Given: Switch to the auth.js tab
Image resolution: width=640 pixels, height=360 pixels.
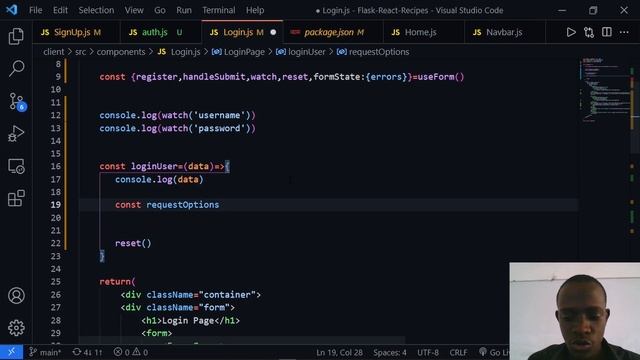Looking at the screenshot, I should click(x=161, y=32).
